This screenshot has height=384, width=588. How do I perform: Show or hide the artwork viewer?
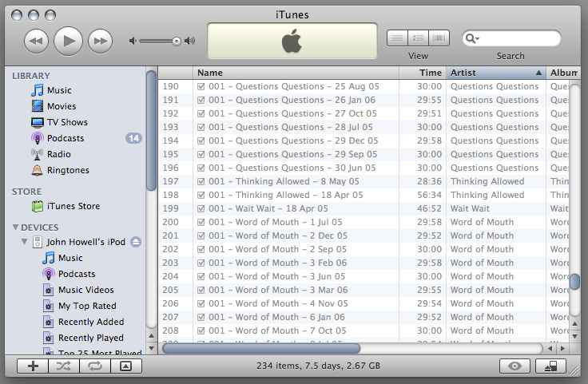pyautogui.click(x=126, y=366)
